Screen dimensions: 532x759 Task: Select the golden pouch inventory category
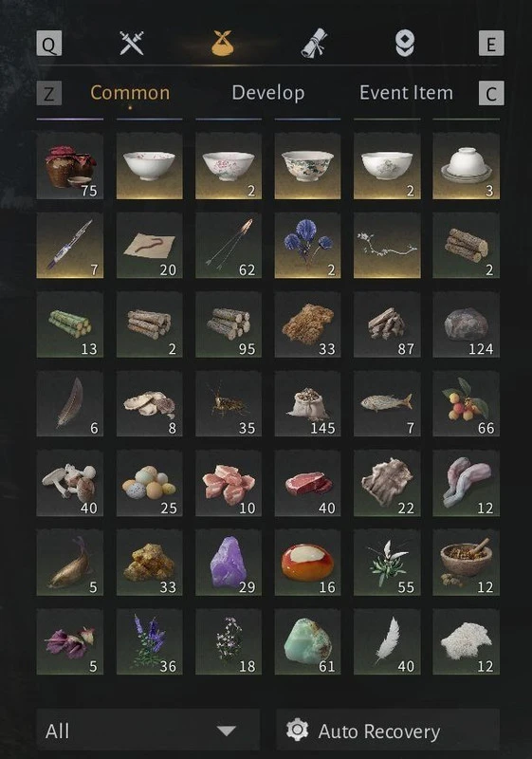[223, 43]
